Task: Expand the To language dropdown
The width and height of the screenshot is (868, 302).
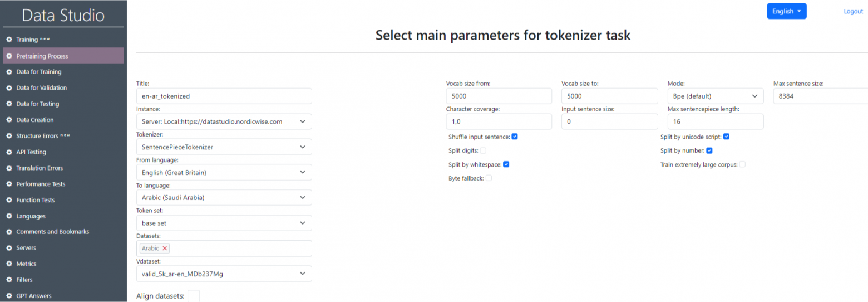Action: point(224,198)
